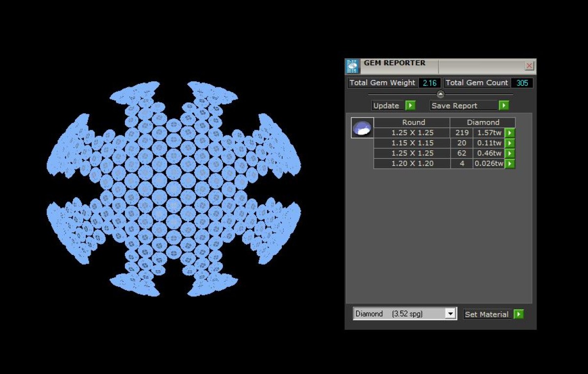
Task: Click the green arrow beside Update
Action: [x=410, y=105]
